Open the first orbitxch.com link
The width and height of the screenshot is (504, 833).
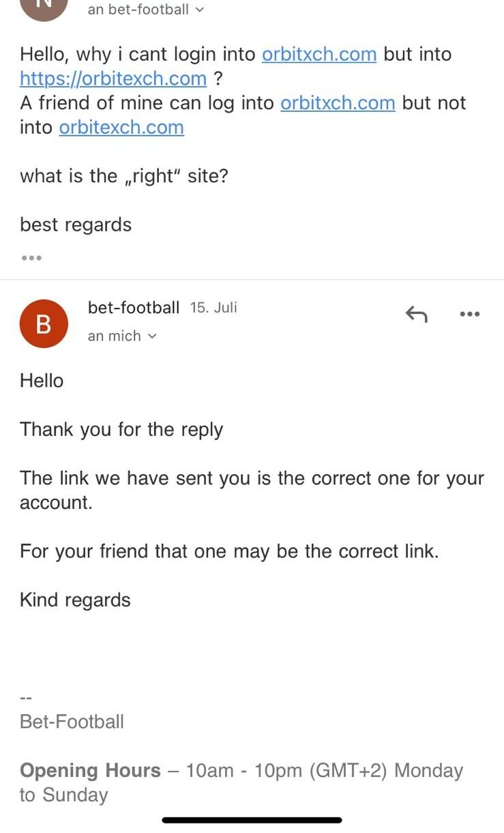319,54
